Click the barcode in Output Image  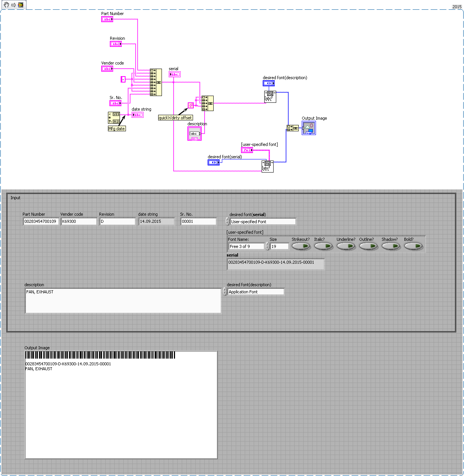click(x=100, y=355)
